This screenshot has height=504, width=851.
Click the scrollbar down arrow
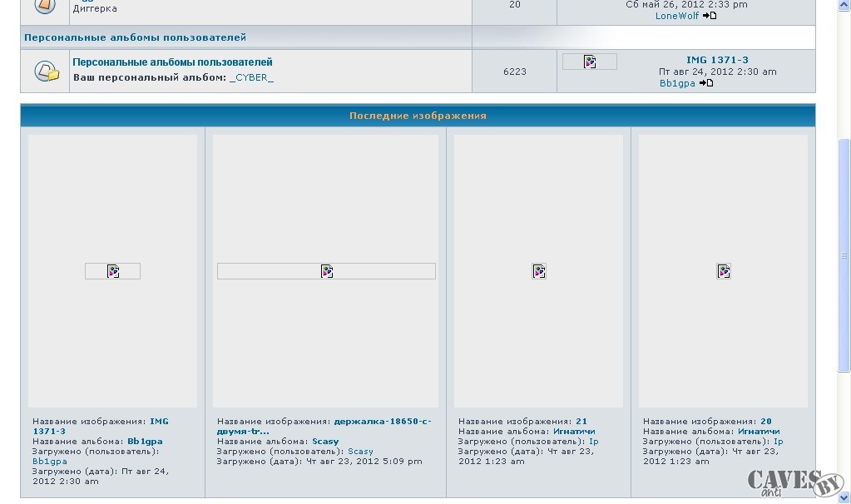844,497
